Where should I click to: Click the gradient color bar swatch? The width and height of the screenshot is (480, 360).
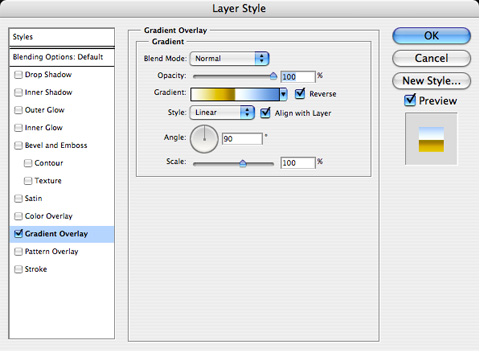click(235, 94)
